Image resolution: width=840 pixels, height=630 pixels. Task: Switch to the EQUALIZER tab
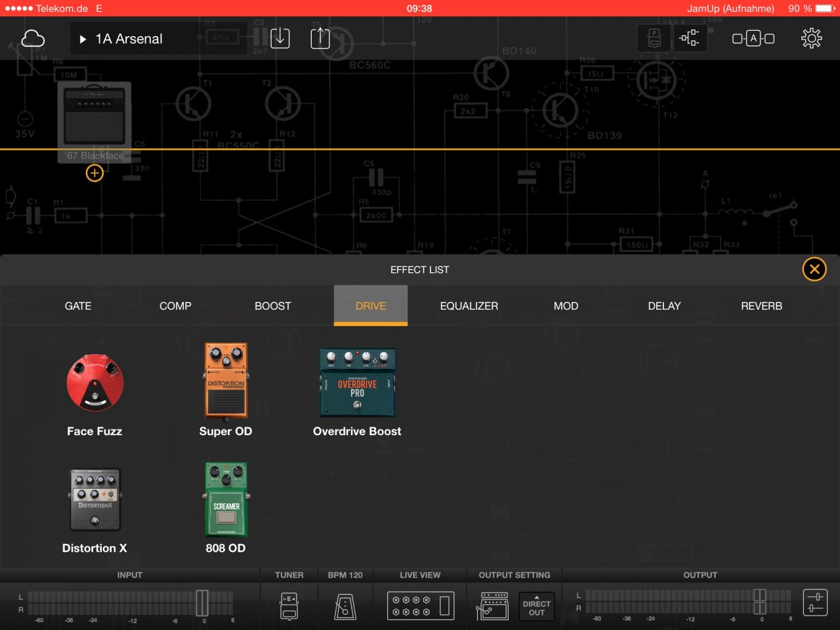pos(469,306)
